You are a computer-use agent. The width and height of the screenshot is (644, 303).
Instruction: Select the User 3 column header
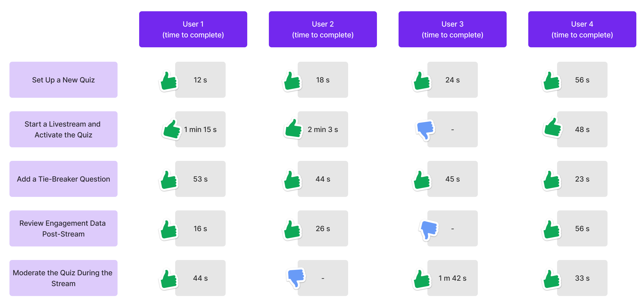[453, 29]
